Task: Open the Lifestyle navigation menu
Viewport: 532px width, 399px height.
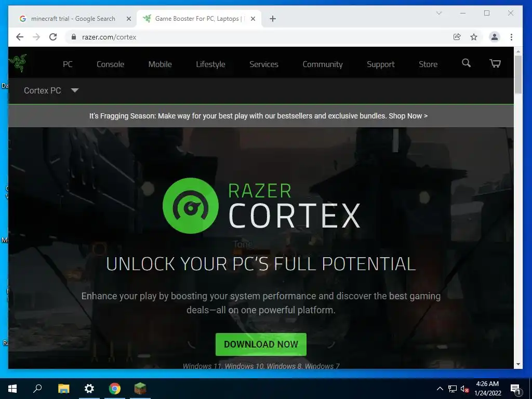Action: [x=210, y=64]
